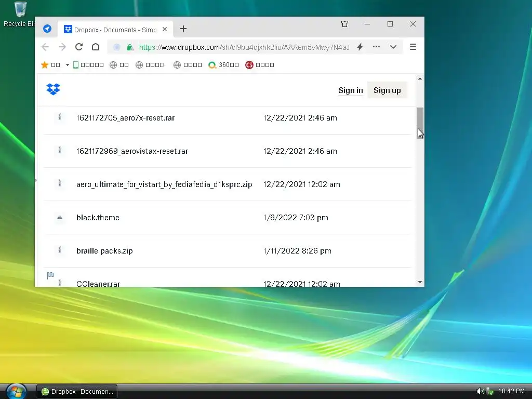The height and width of the screenshot is (399, 532).
Task: Click the Dropbox logo
Action: [54, 89]
